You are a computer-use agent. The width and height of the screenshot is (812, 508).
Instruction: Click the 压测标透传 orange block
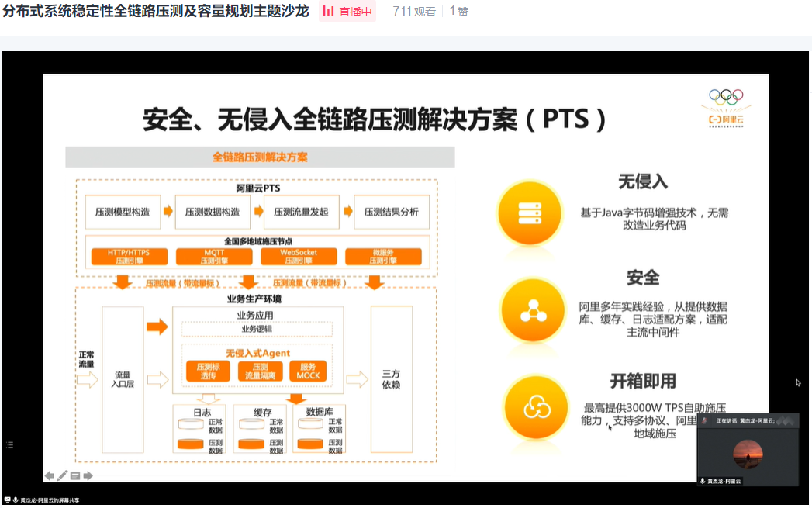208,371
